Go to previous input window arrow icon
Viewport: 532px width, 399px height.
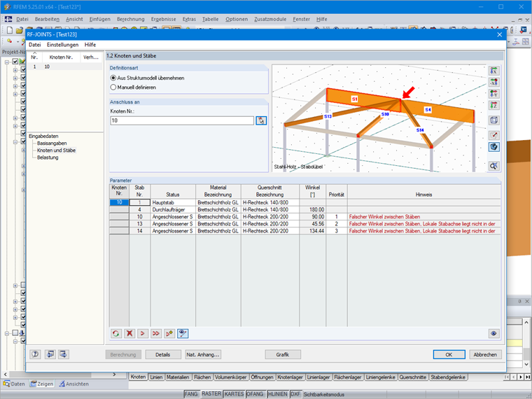tap(50, 355)
